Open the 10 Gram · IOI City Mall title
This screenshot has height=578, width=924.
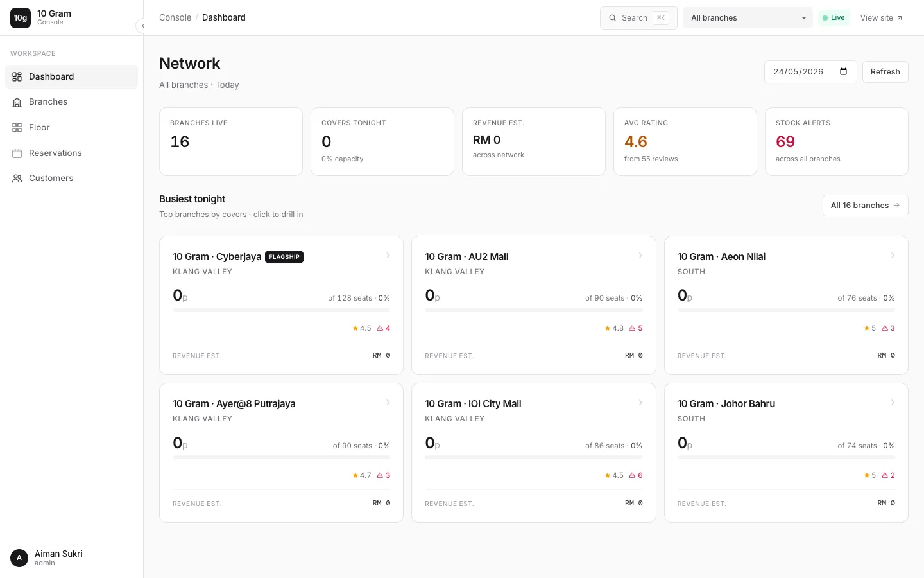473,404
